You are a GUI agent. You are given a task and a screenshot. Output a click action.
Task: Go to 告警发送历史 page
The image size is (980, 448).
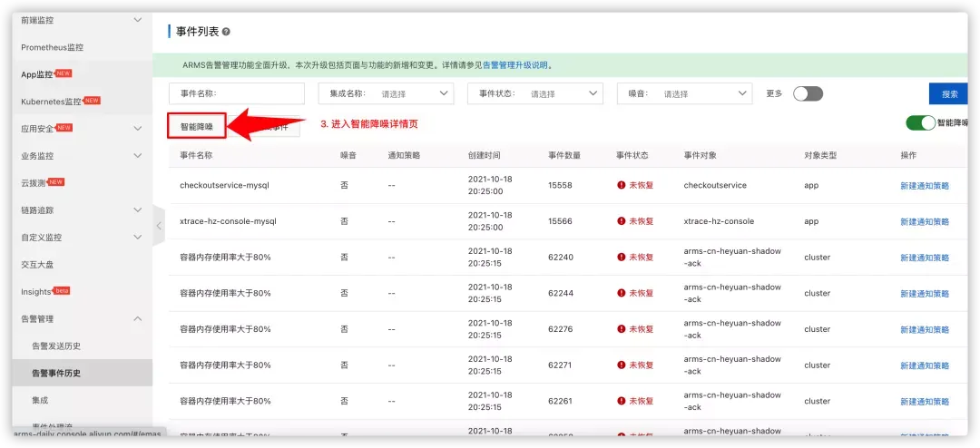[x=56, y=346]
